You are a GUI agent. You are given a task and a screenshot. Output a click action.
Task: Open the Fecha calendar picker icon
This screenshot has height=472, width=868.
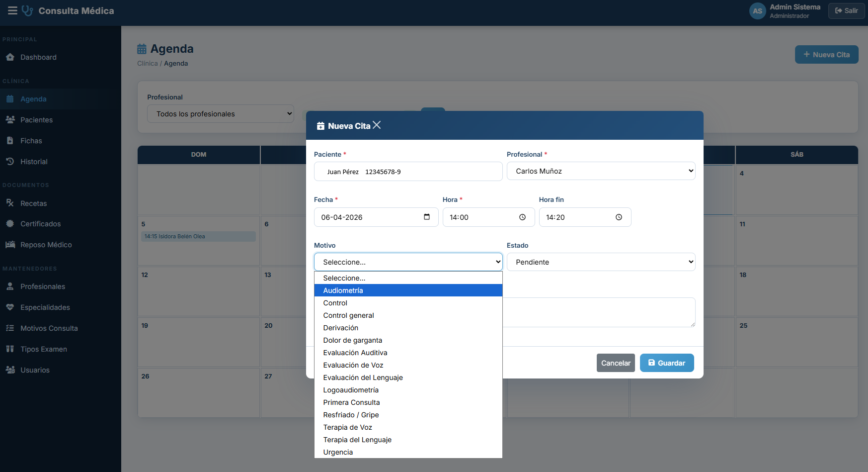tap(427, 217)
